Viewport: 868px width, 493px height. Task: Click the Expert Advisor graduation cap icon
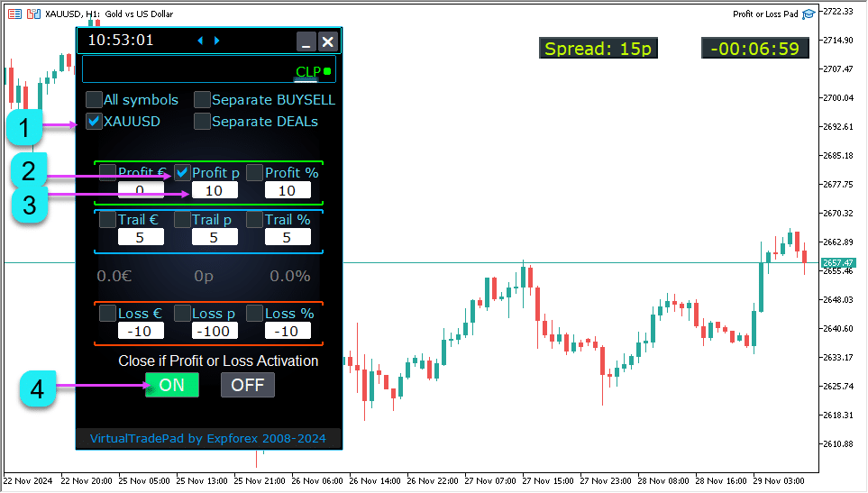point(809,14)
